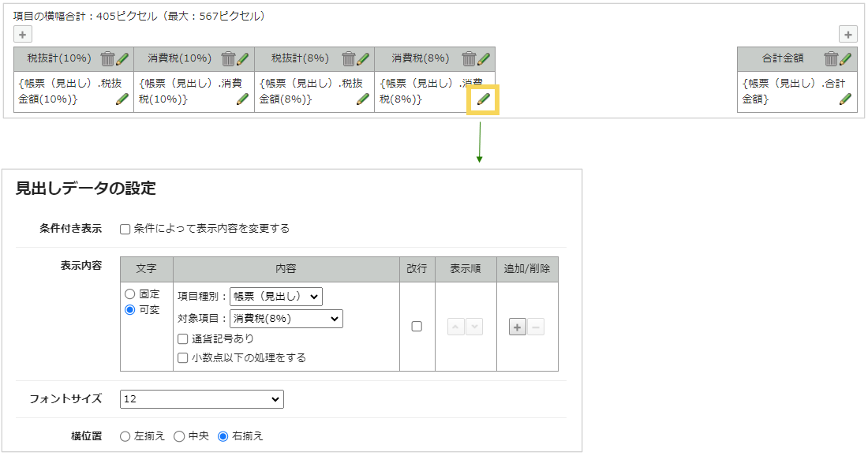Expand the フォントサイズ dropdown
Image resolution: width=868 pixels, height=456 pixels.
(201, 400)
